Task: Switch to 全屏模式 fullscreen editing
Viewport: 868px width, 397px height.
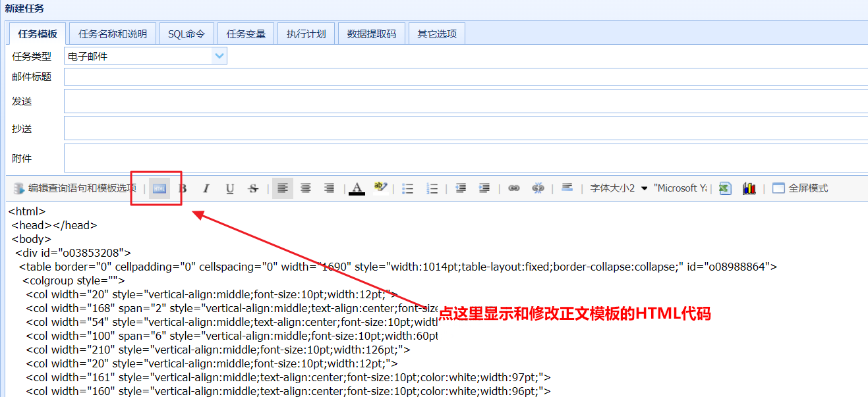Action: (x=800, y=188)
